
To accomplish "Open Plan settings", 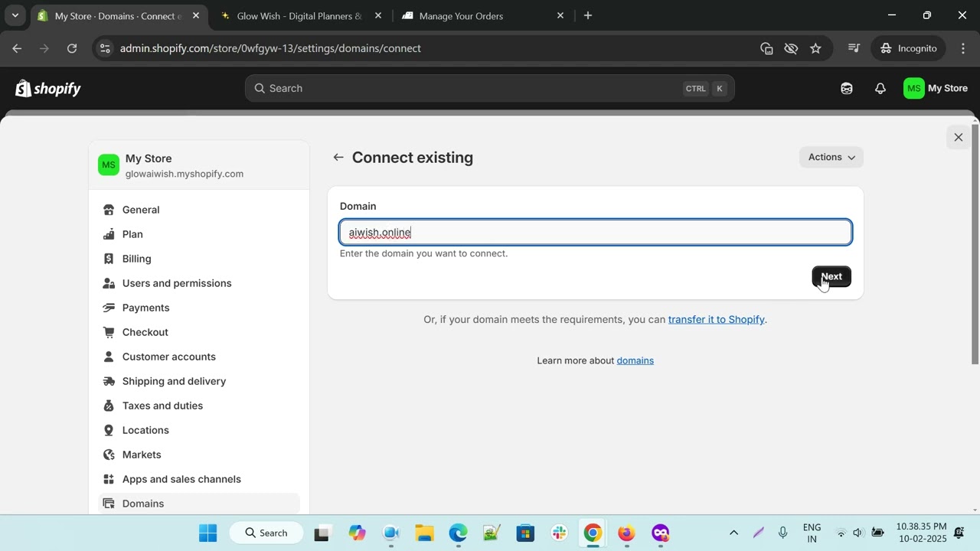I will [x=199, y=234].
